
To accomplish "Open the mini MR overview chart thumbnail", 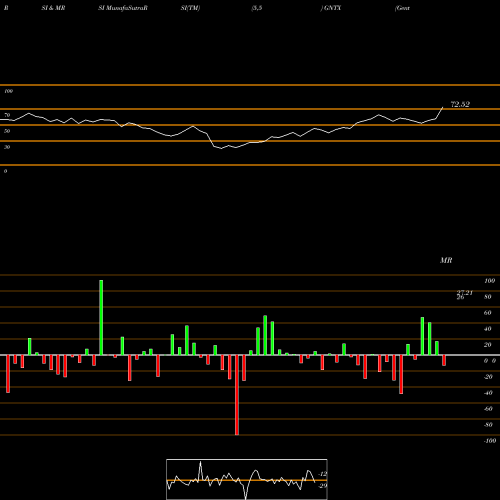I will tap(247, 479).
